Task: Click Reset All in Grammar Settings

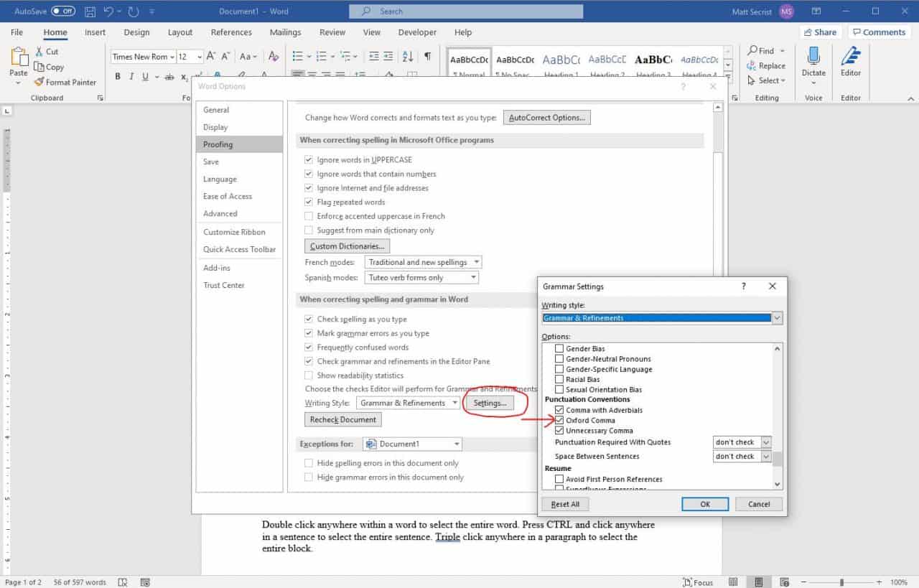Action: (x=565, y=503)
